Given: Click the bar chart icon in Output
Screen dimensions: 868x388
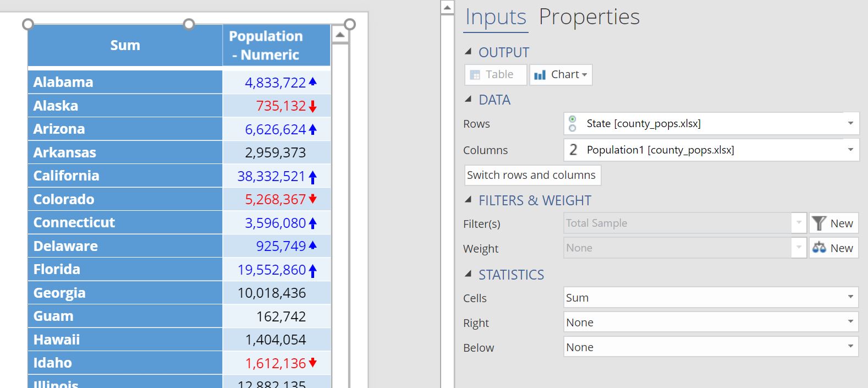Looking at the screenshot, I should [540, 75].
